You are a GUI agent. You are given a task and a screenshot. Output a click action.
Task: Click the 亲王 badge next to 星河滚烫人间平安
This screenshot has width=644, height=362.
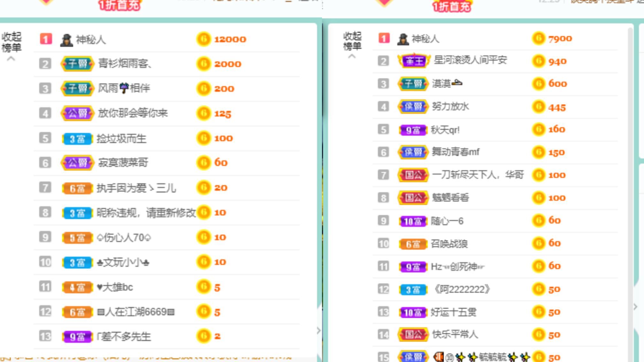click(414, 60)
